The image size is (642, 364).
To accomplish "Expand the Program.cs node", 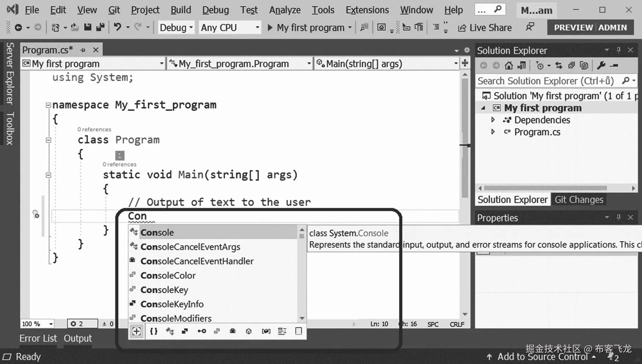I will coord(493,132).
